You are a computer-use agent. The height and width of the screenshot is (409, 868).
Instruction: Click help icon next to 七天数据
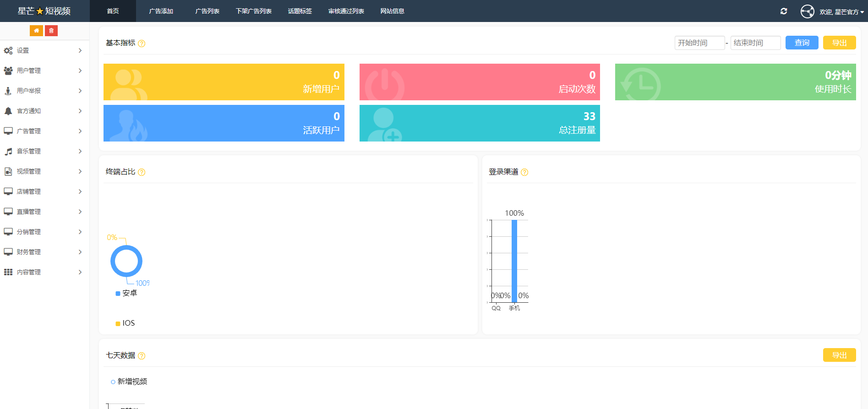142,356
